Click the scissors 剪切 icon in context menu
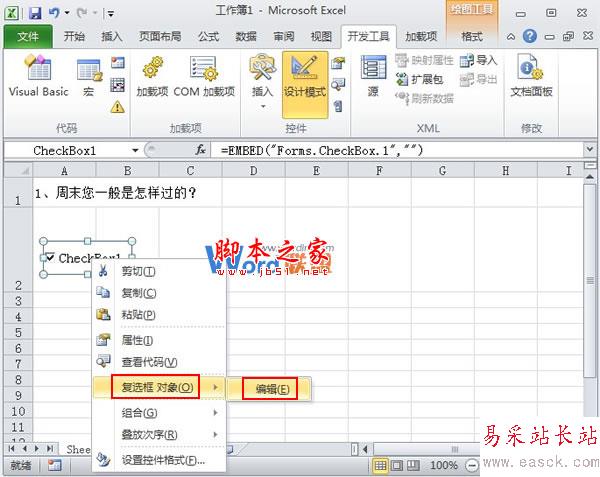The height and width of the screenshot is (477, 600). tap(103, 271)
